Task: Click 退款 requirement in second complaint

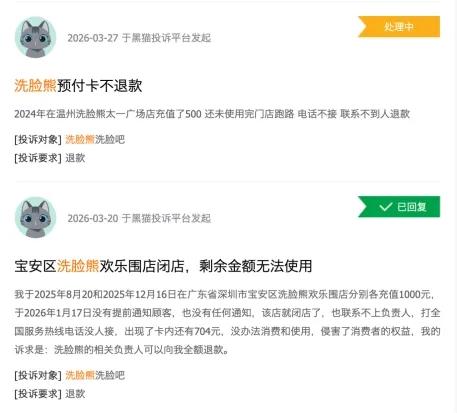Action: [75, 394]
